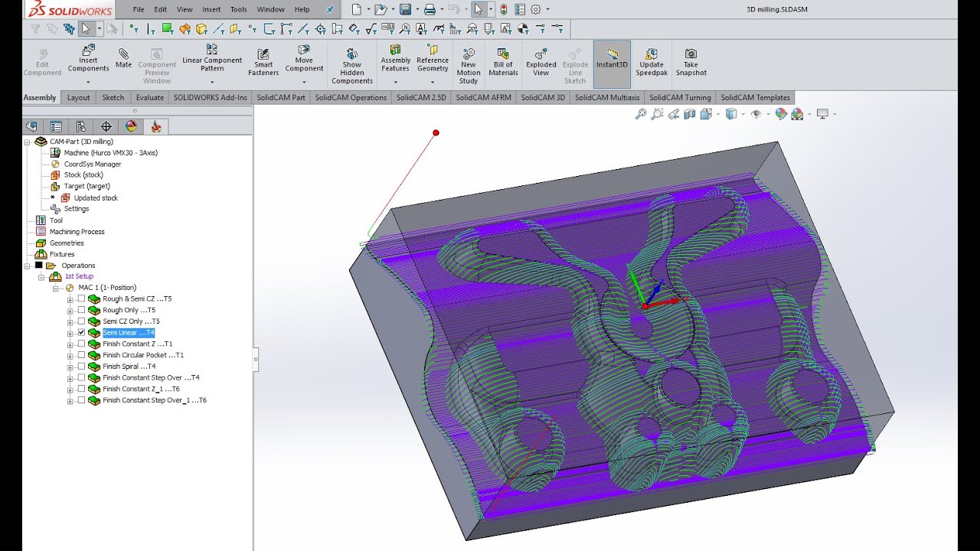Open the Tools menu
The width and height of the screenshot is (980, 551).
[239, 9]
